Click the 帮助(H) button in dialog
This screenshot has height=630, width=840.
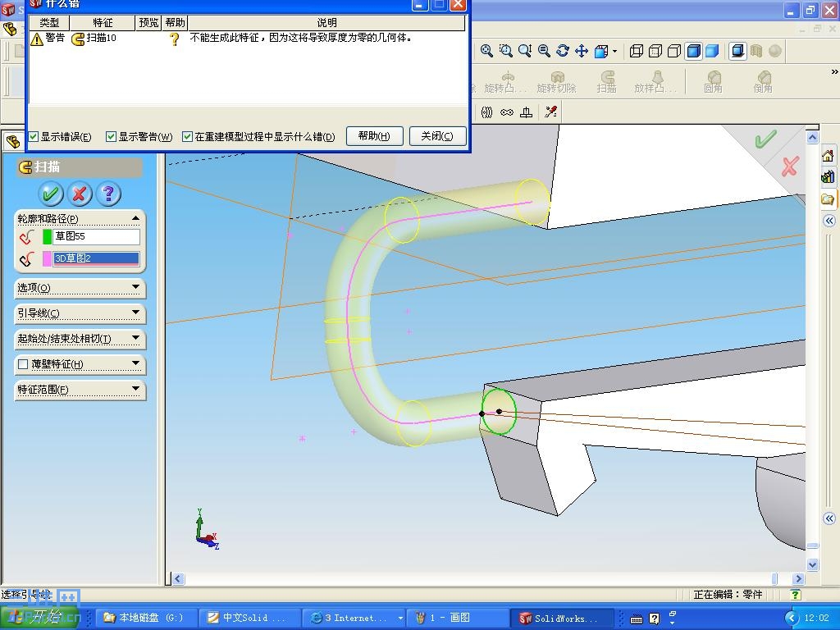(x=374, y=136)
